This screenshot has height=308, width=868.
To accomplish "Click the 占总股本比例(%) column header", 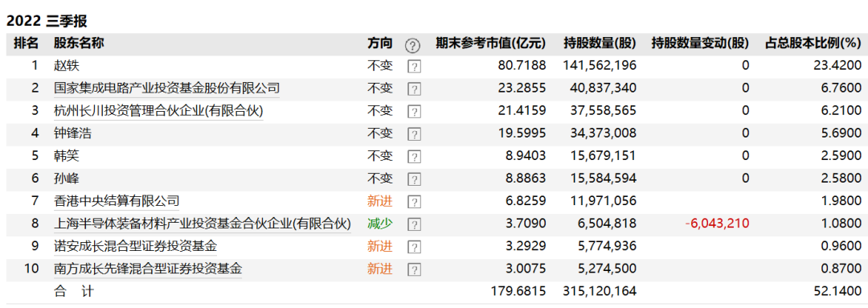I will point(813,43).
